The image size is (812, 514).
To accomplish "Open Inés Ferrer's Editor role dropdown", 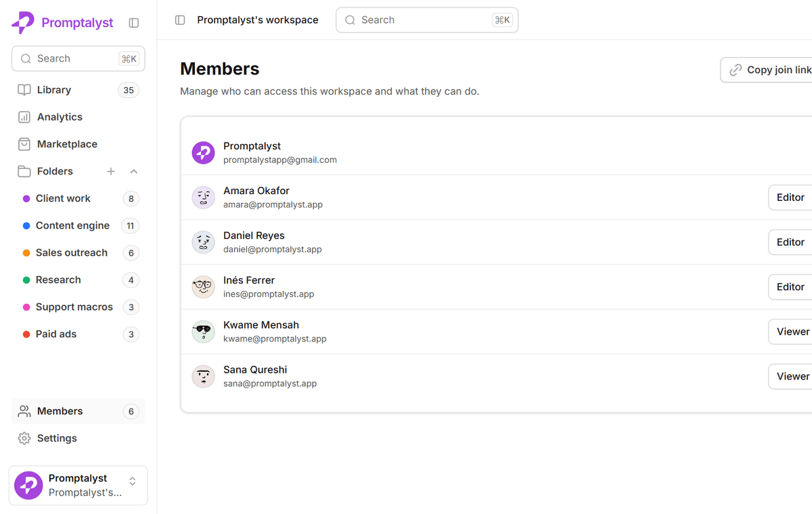I will click(790, 287).
